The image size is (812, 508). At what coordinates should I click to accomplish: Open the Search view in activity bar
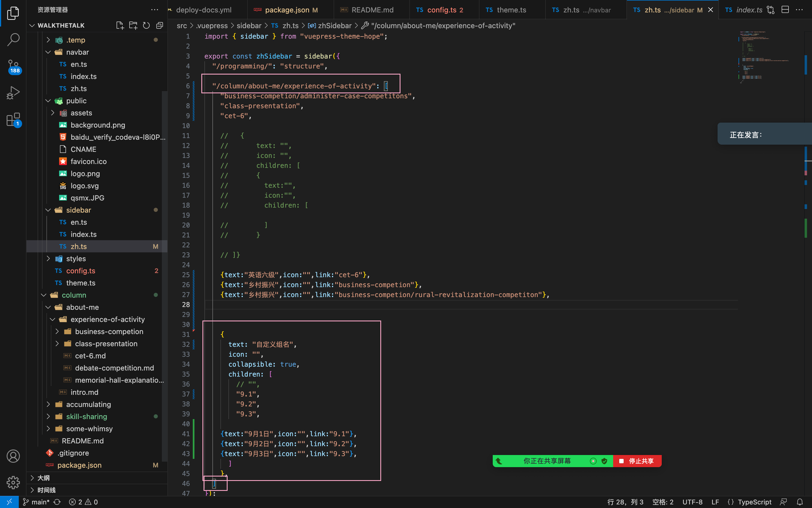coord(13,39)
